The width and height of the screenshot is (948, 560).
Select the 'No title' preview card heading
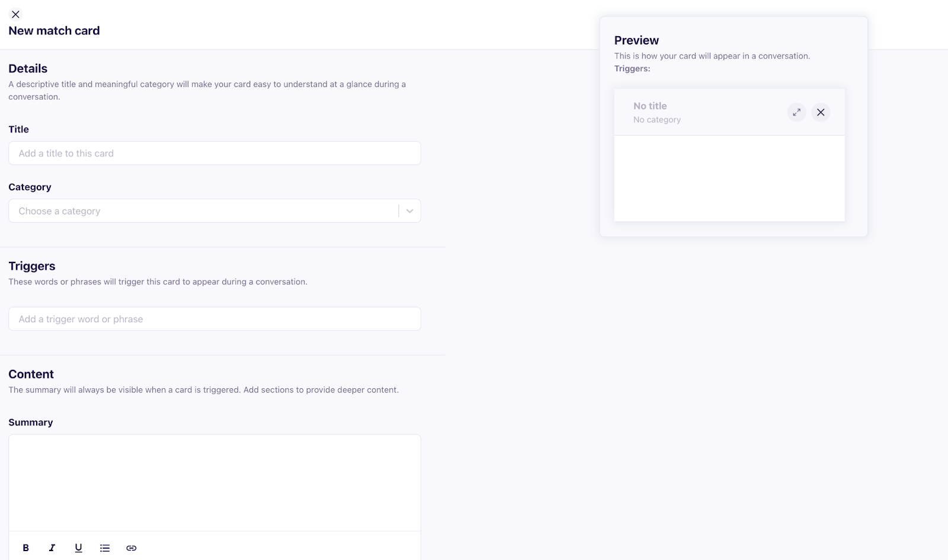point(650,106)
